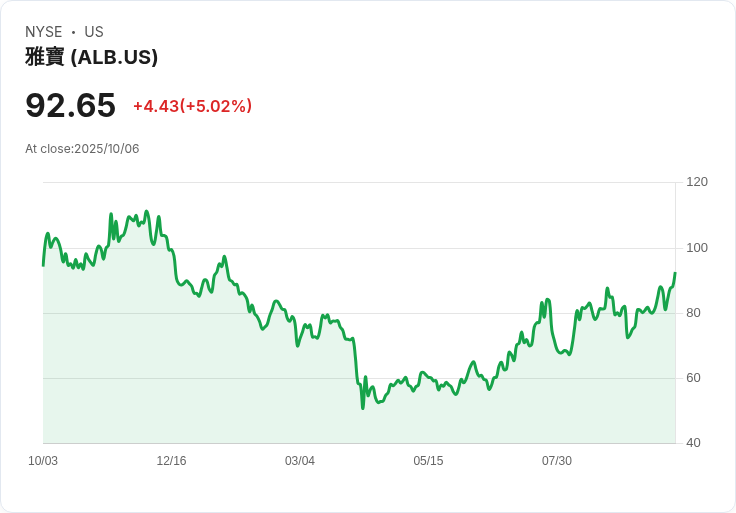Click the 10/03 date axis label

coord(43,461)
